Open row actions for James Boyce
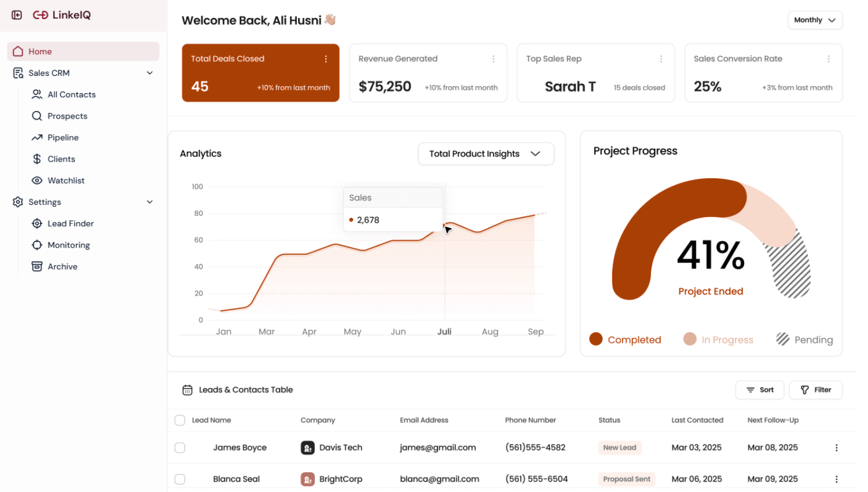The height and width of the screenshot is (492, 868). click(x=836, y=447)
